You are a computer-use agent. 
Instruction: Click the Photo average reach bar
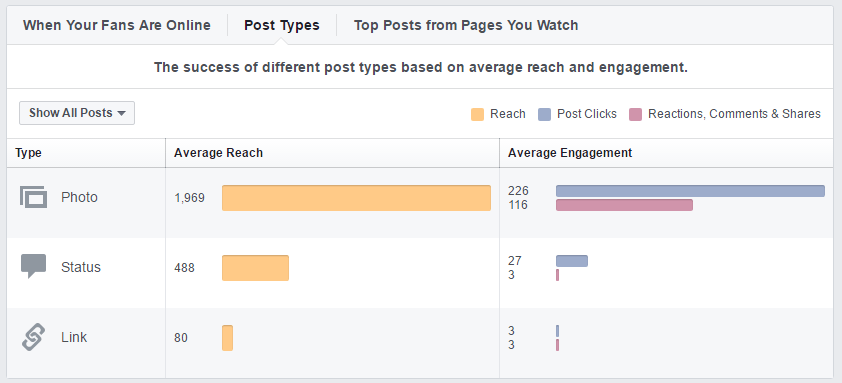click(357, 198)
